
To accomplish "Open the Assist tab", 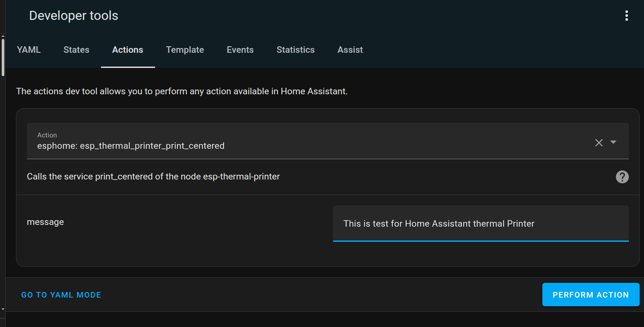I will click(350, 50).
